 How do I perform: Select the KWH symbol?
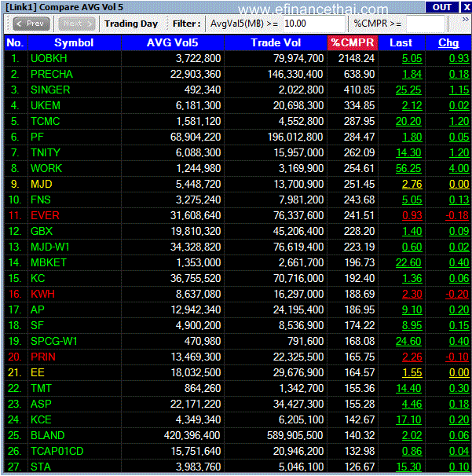tap(42, 294)
